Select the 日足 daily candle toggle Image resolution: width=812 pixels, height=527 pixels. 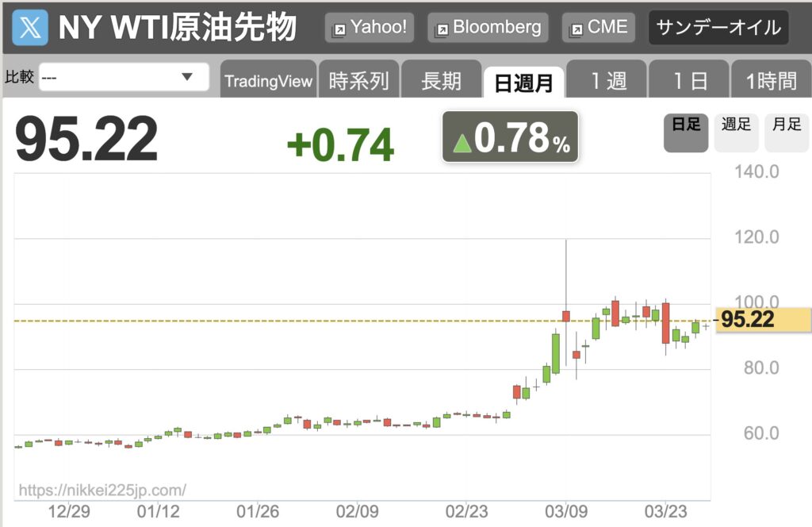[686, 133]
